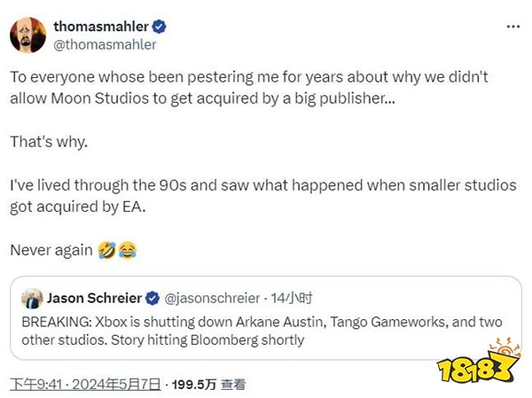532x398 pixels.
Task: Open the @jasonschreier handle
Action: tap(212, 298)
